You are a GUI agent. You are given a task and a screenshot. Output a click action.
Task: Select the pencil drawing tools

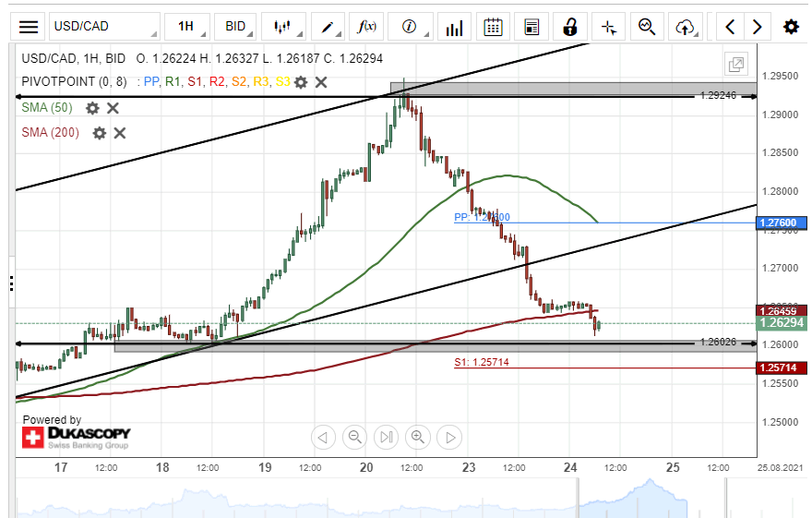point(328,27)
